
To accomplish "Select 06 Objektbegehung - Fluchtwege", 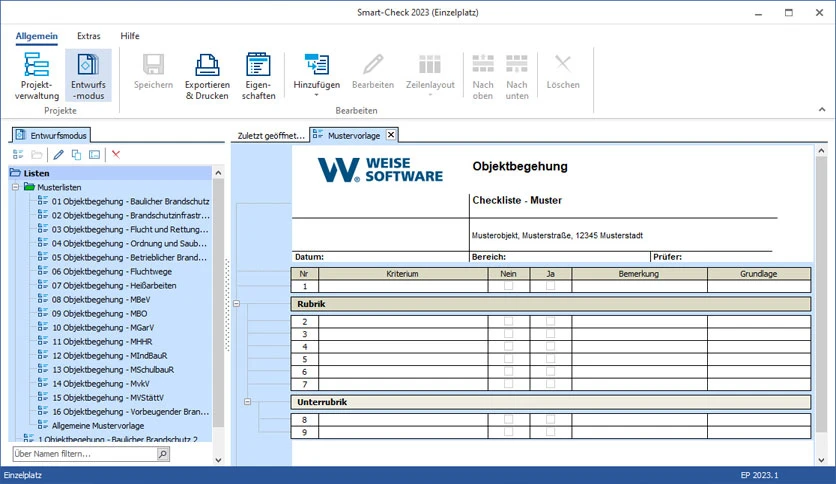I will click(111, 271).
